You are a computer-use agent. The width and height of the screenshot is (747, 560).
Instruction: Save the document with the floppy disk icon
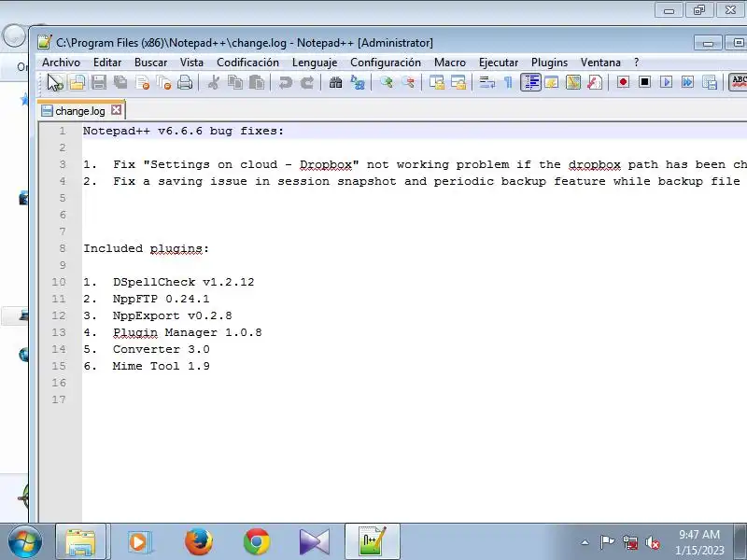(x=99, y=82)
